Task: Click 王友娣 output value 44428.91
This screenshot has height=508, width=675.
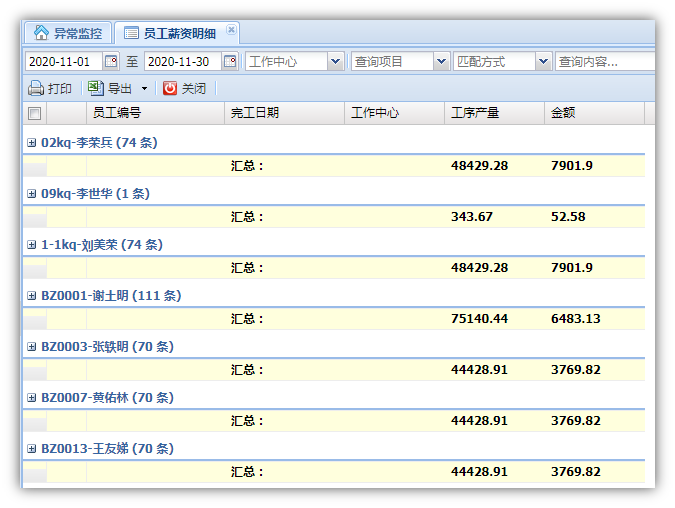Action: [480, 472]
